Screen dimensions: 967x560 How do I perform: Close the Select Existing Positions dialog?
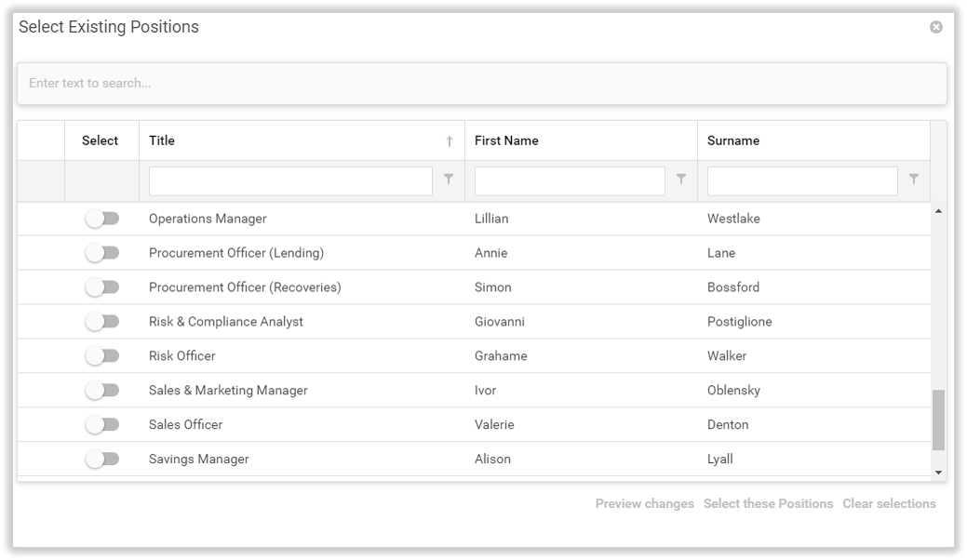[x=936, y=27]
